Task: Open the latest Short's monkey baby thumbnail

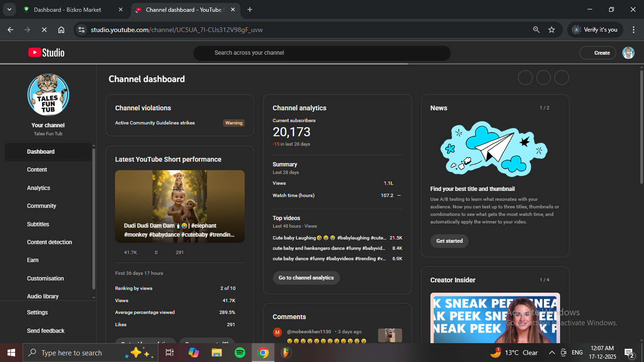Action: (x=180, y=206)
